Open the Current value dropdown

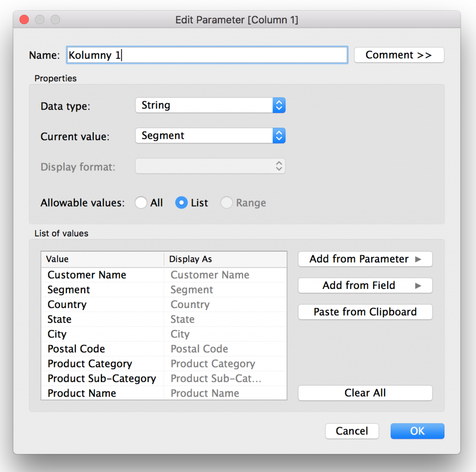point(210,136)
